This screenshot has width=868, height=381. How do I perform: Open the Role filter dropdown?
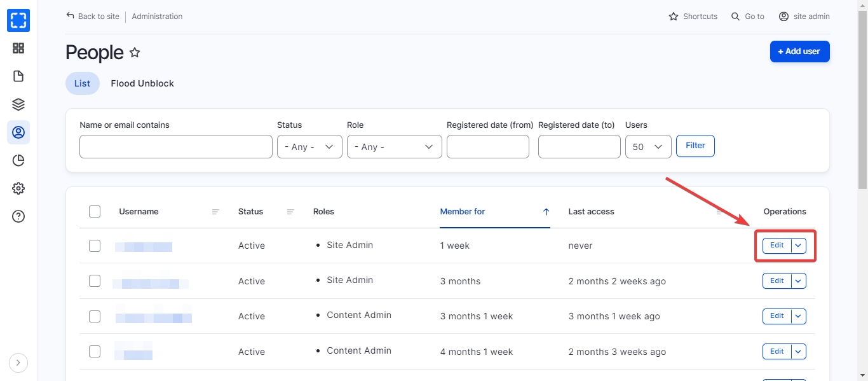pos(394,147)
